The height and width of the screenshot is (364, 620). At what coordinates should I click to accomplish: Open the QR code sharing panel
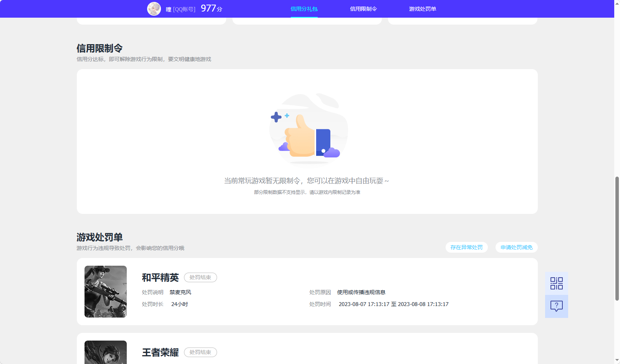pos(556,283)
